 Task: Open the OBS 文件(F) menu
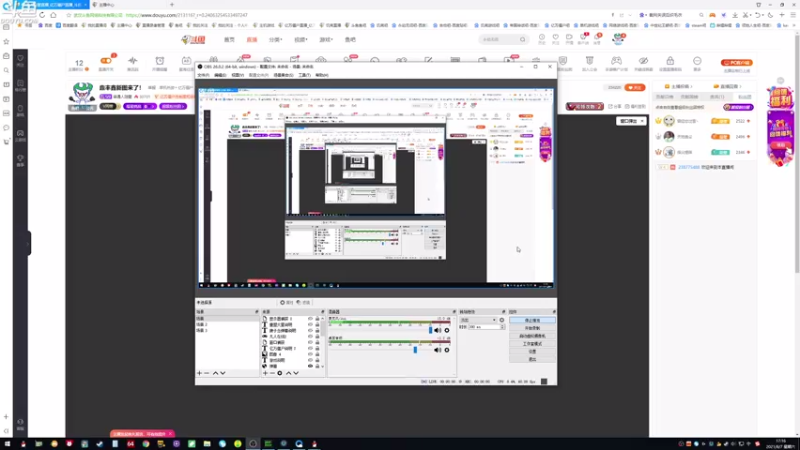[x=203, y=75]
